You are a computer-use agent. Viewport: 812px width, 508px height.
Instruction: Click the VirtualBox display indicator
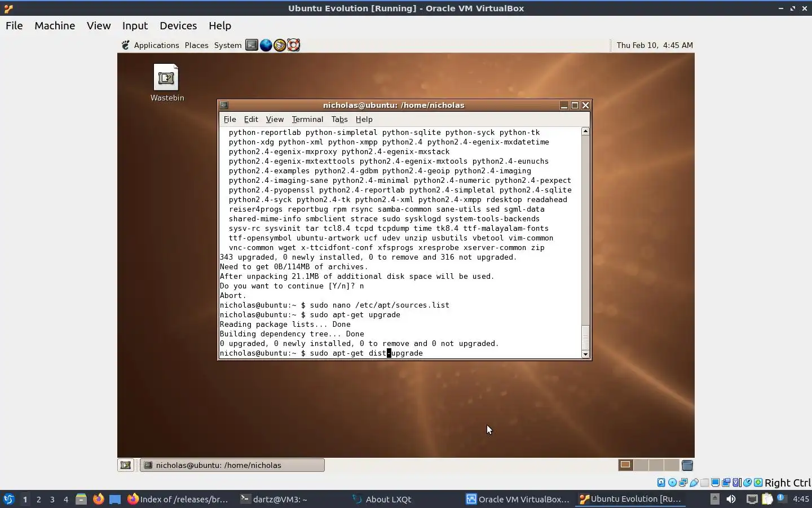point(715,483)
